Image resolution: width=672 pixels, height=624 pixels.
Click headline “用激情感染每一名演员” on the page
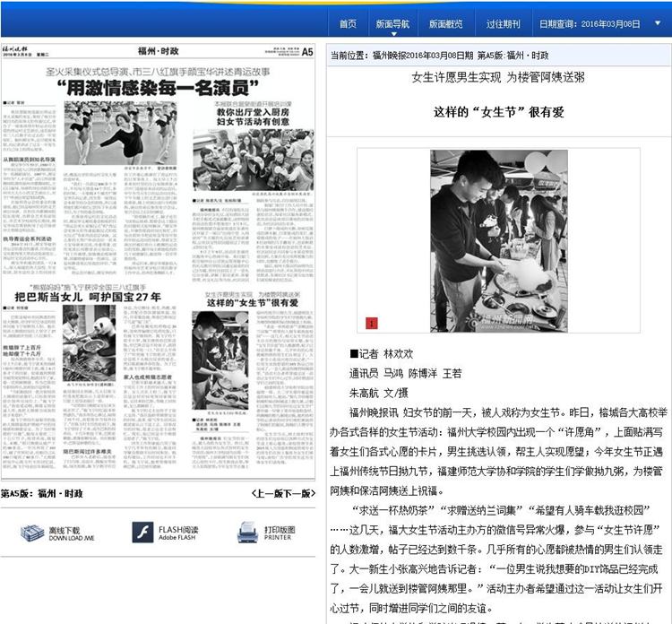[x=158, y=88]
